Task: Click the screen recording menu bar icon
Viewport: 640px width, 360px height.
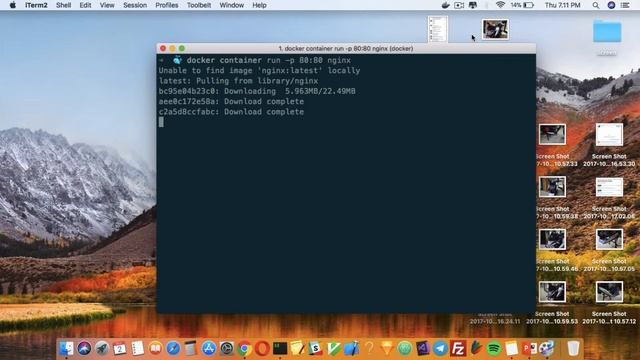Action: (x=459, y=5)
